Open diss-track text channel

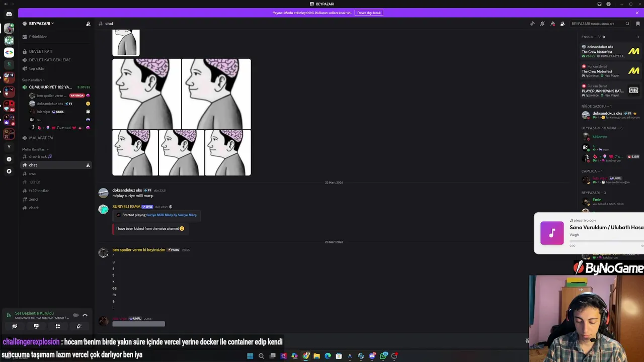point(55,156)
